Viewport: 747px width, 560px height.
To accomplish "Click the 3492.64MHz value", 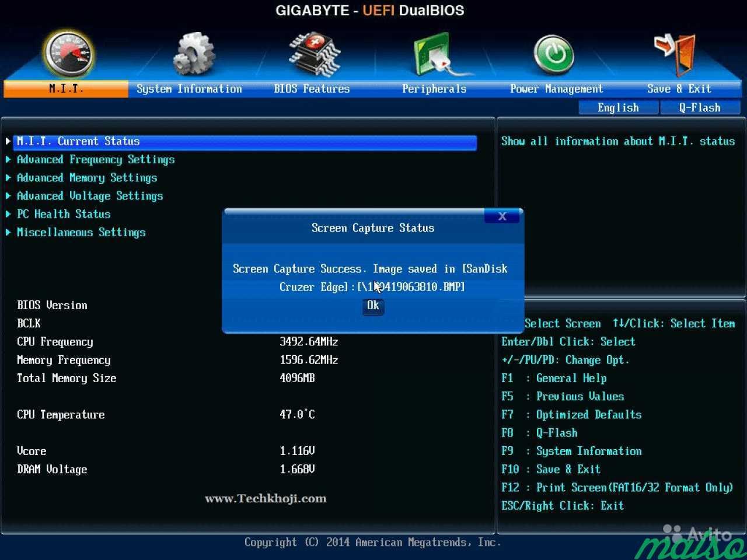I will [309, 341].
